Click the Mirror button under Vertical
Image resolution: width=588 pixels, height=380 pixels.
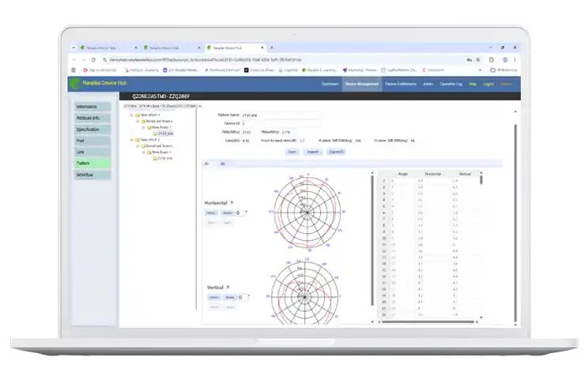point(214,297)
